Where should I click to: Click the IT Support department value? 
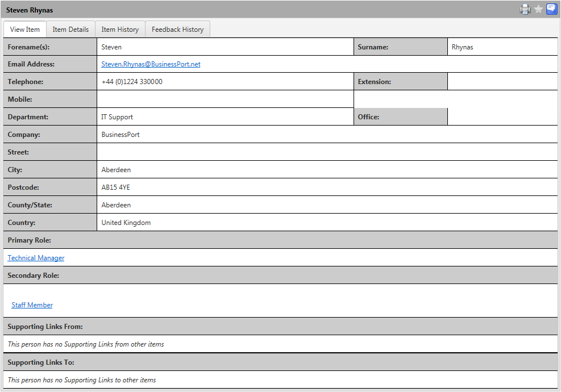tap(117, 117)
